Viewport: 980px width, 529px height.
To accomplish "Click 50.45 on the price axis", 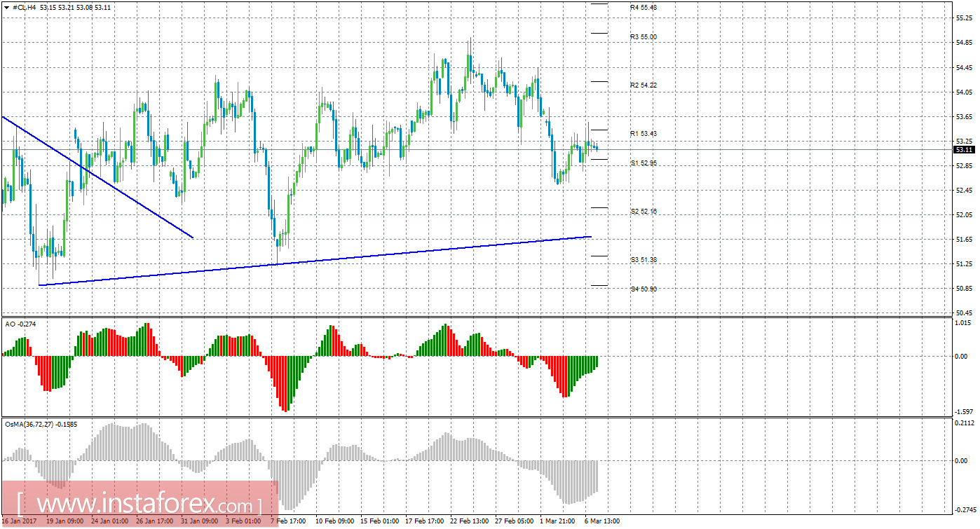I will tap(963, 313).
